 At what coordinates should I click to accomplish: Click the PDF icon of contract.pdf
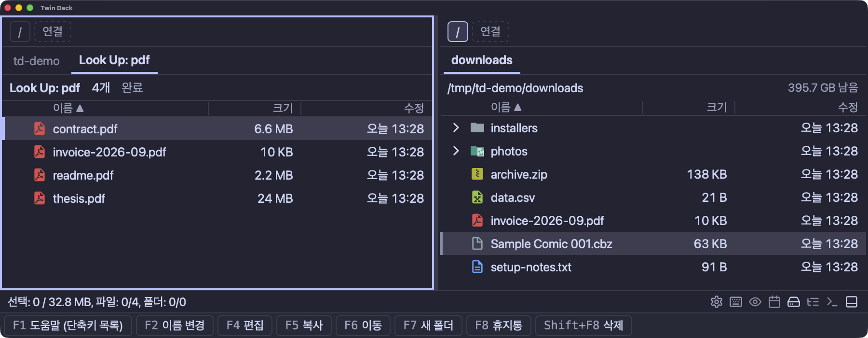[40, 128]
